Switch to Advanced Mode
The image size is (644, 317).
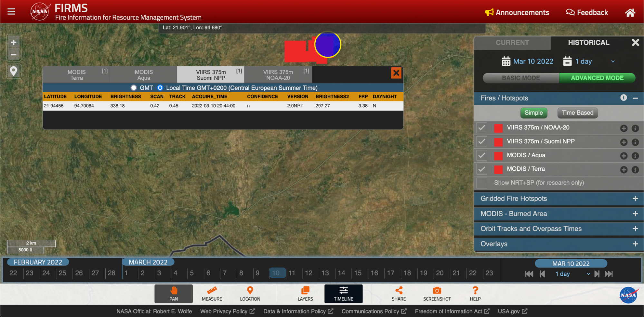point(597,78)
